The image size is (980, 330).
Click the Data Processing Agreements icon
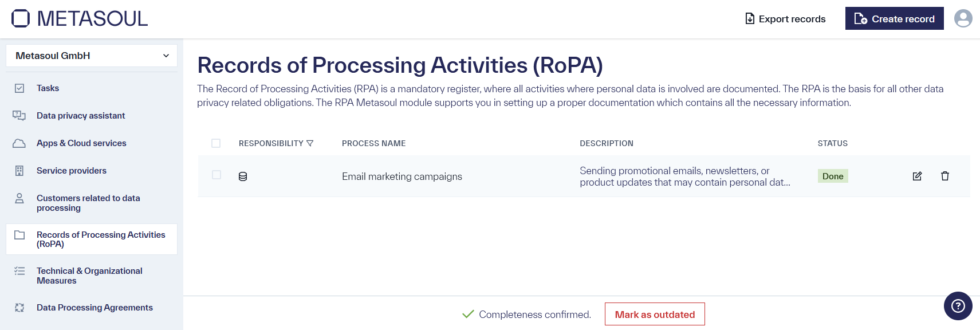[19, 308]
